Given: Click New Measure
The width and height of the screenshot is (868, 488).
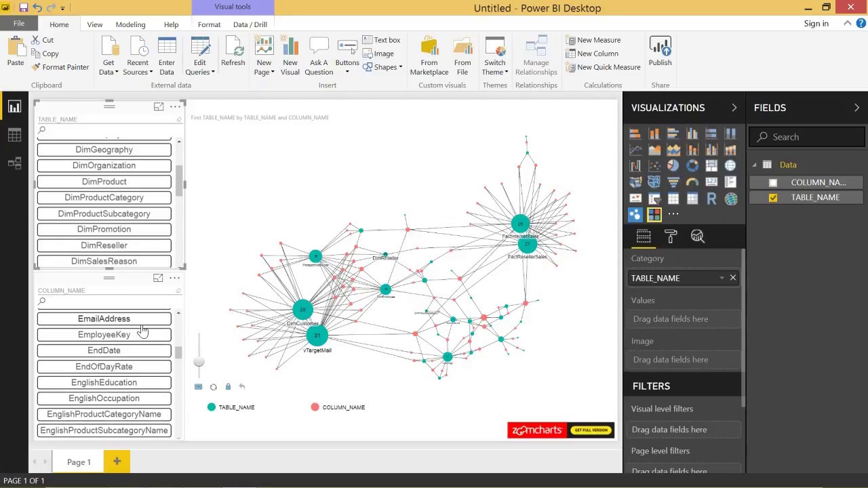Looking at the screenshot, I should coord(593,40).
